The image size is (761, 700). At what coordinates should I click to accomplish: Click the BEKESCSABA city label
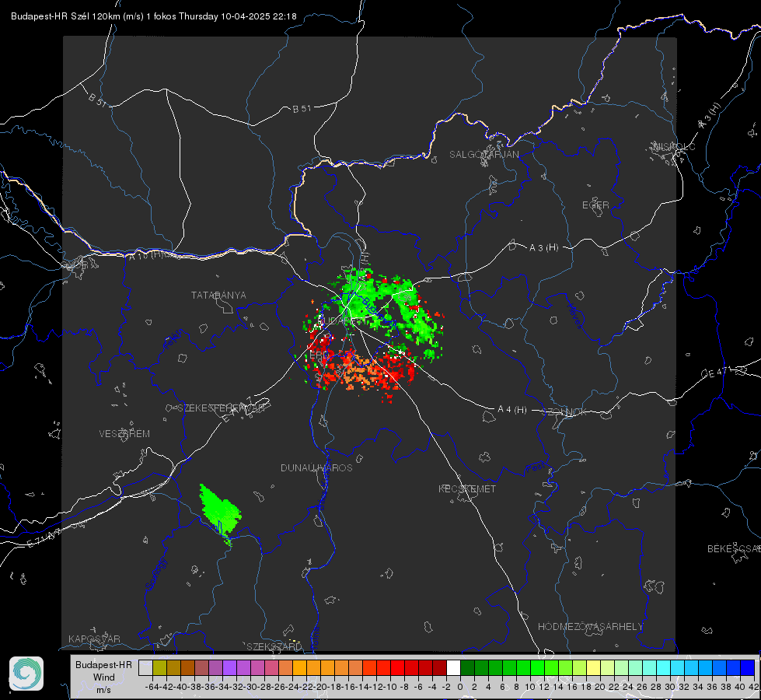coord(734,548)
